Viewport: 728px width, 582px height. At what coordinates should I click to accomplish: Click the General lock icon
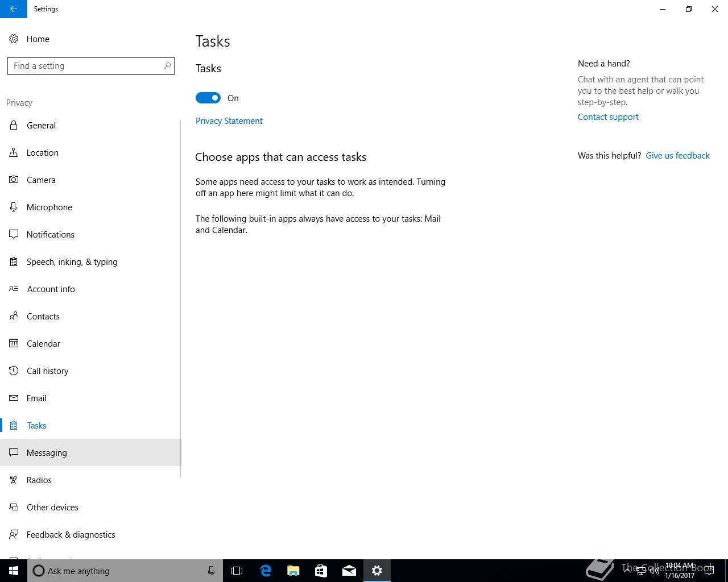14,125
